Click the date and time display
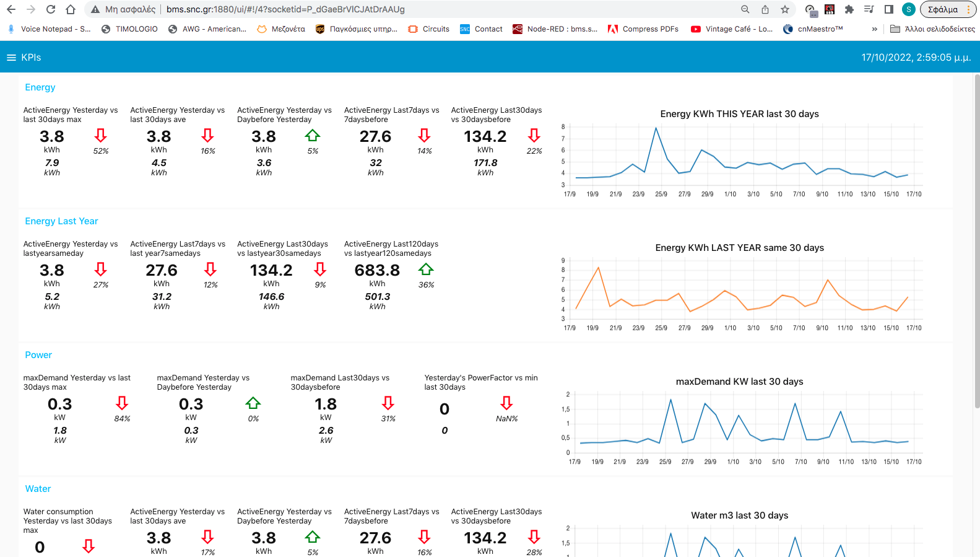Screen dimensions: 980x557 916,58
